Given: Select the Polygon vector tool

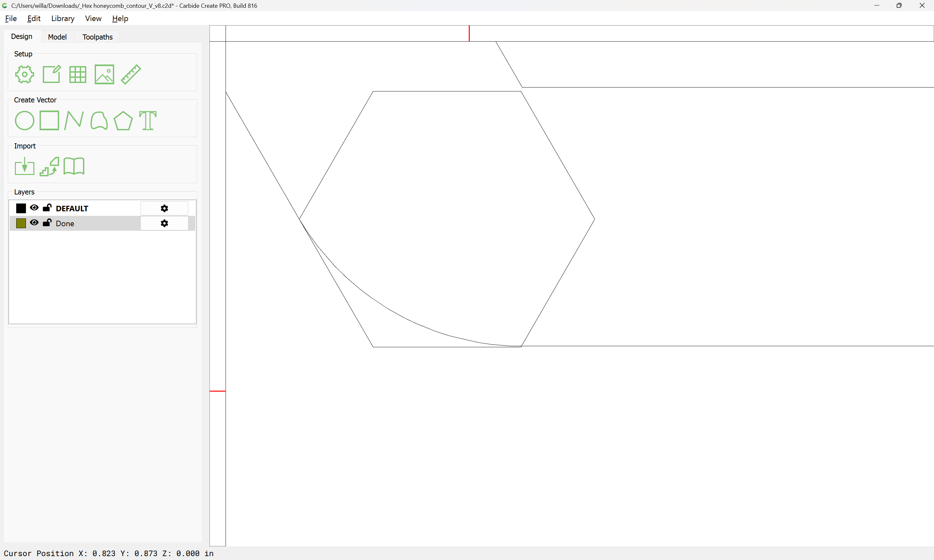Looking at the screenshot, I should [x=123, y=120].
